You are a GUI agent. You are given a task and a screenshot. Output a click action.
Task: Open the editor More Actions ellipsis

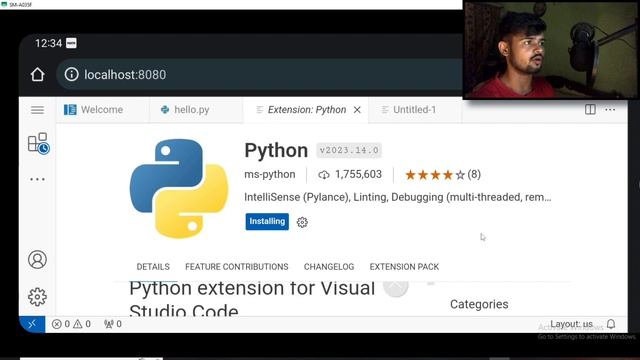(x=610, y=109)
